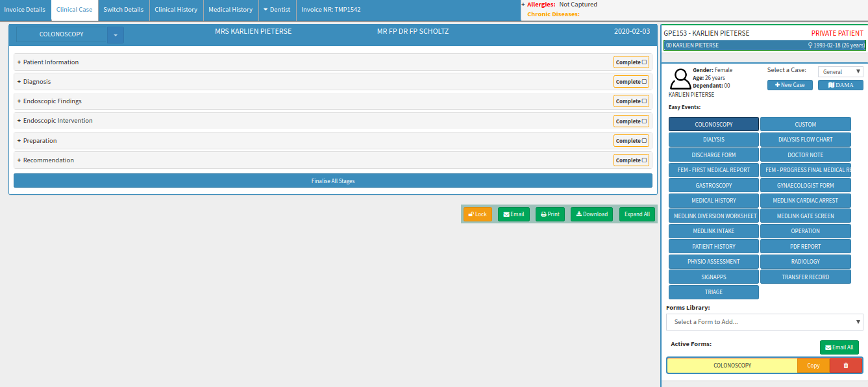
Task: Open the Forms Library dropdown
Action: click(765, 322)
